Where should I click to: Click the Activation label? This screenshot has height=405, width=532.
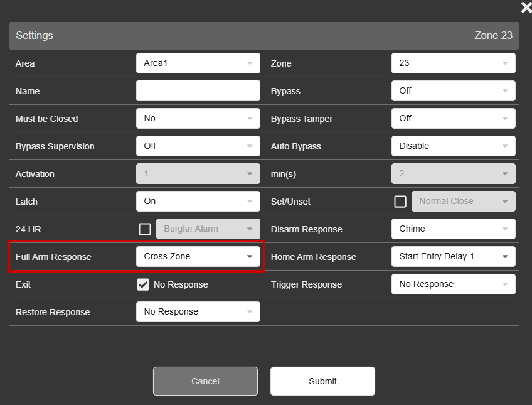point(35,174)
